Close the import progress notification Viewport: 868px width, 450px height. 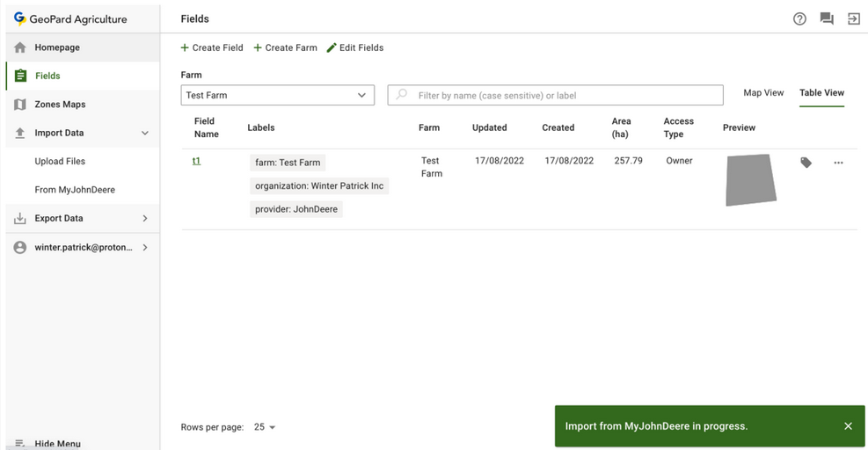(x=848, y=426)
